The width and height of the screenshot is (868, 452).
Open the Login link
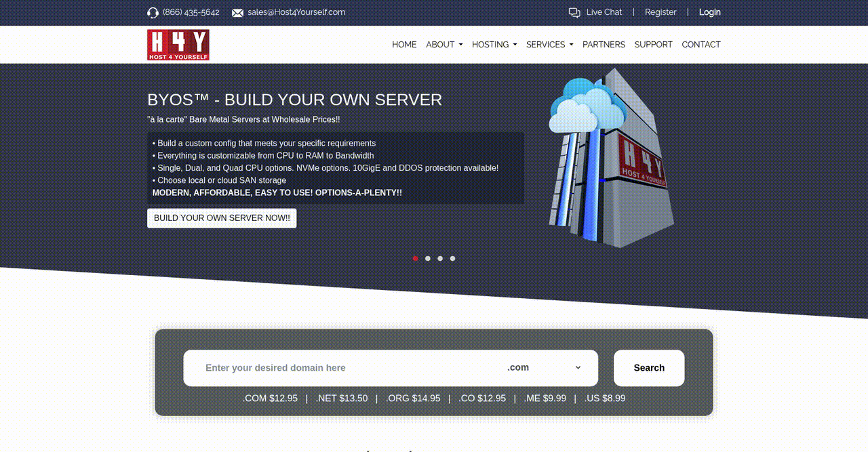tap(710, 12)
